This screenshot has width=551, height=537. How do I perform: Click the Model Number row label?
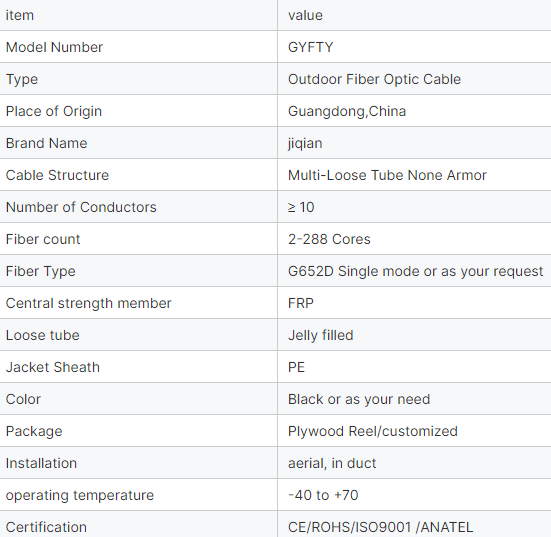pyautogui.click(x=54, y=47)
